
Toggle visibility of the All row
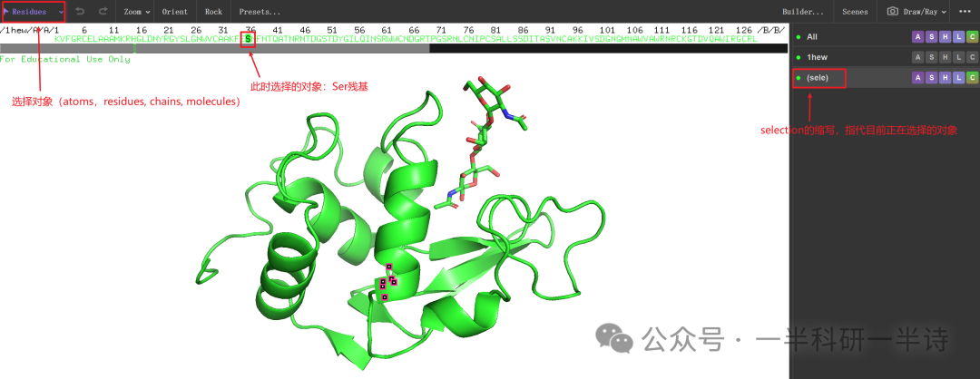(x=799, y=37)
